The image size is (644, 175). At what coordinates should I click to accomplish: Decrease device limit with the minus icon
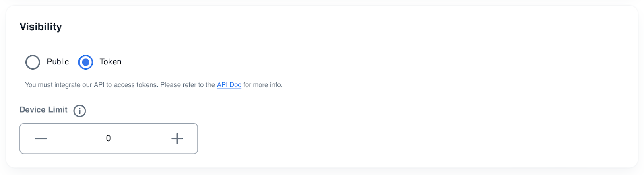41,138
